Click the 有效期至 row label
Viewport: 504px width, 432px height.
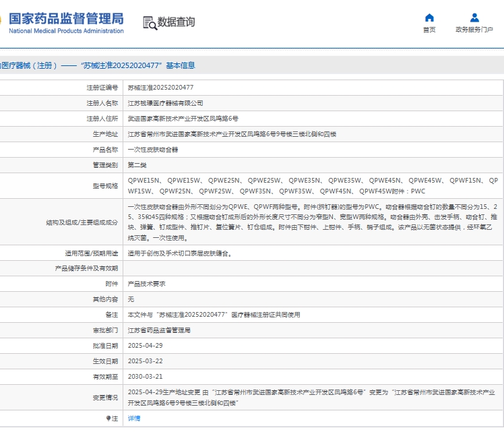[x=105, y=376]
